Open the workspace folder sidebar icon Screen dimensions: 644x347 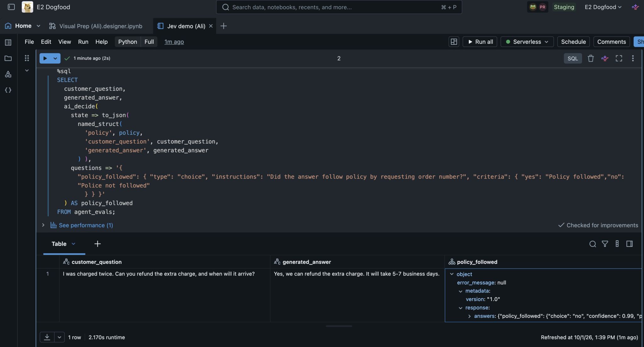(8, 58)
